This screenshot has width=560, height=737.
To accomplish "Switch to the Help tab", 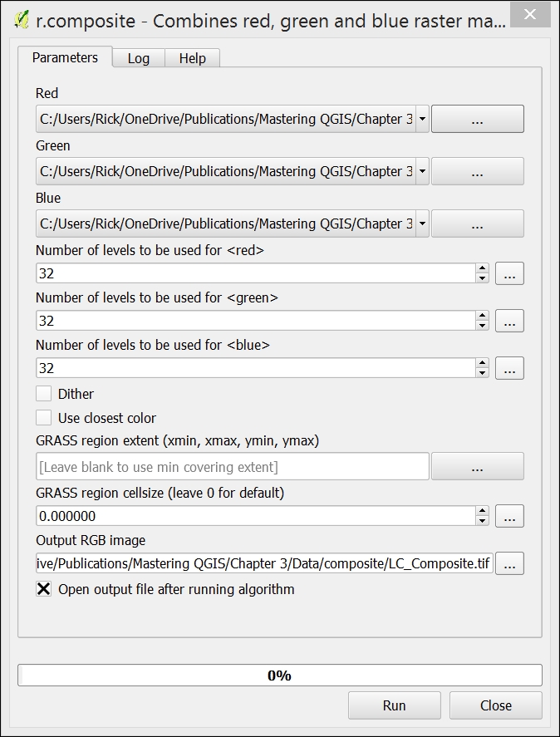I will click(192, 58).
